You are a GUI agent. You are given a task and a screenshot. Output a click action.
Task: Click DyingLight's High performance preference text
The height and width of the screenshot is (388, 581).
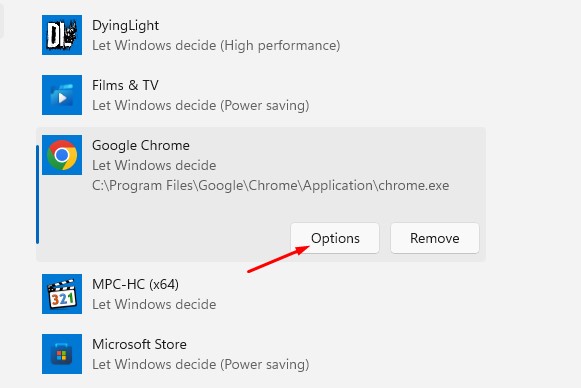(x=216, y=46)
